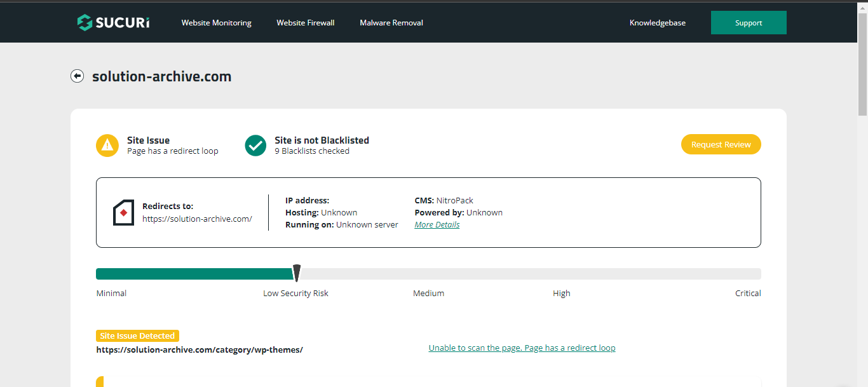
Task: Click 'Powered by: Unknown' text
Action: (459, 212)
